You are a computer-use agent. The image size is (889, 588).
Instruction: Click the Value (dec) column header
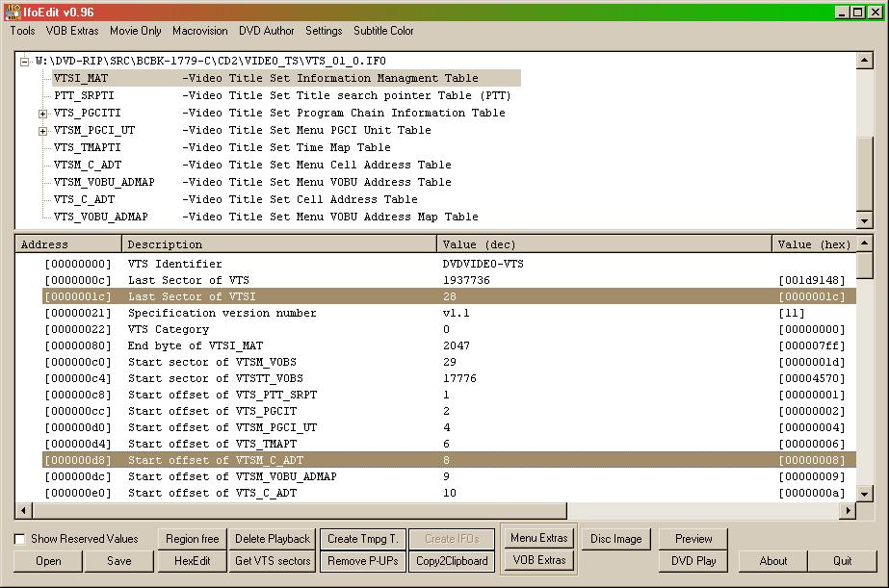pyautogui.click(x=604, y=244)
